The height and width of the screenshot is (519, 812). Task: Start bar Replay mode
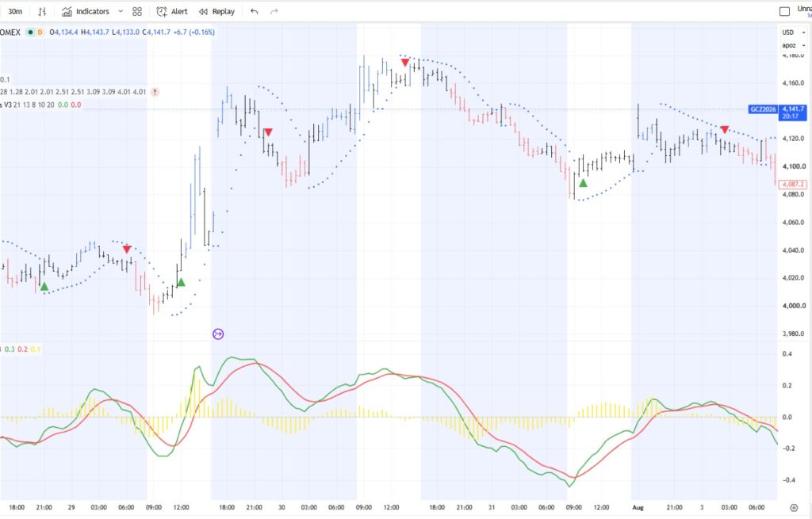pyautogui.click(x=217, y=11)
